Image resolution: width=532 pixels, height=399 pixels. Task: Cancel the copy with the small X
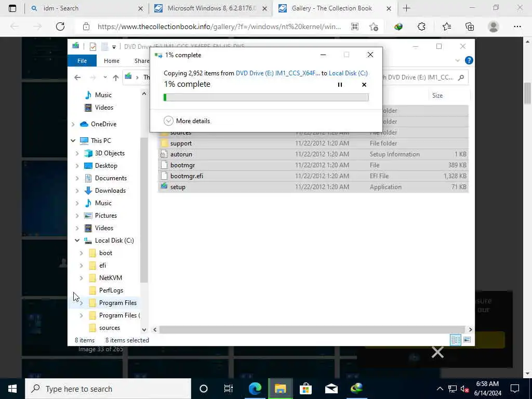point(364,85)
